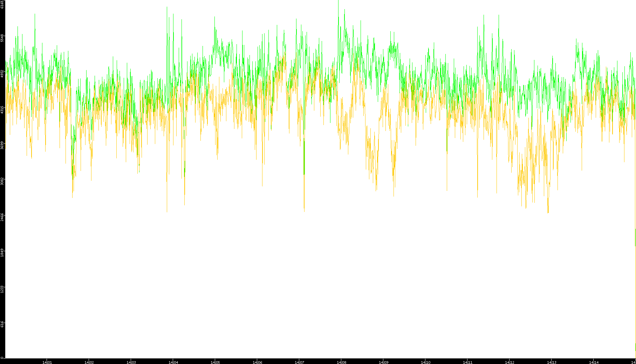Viewport: 636px width, 364px height.
Task: Click the 14:02 time axis label
Action: pos(89,362)
